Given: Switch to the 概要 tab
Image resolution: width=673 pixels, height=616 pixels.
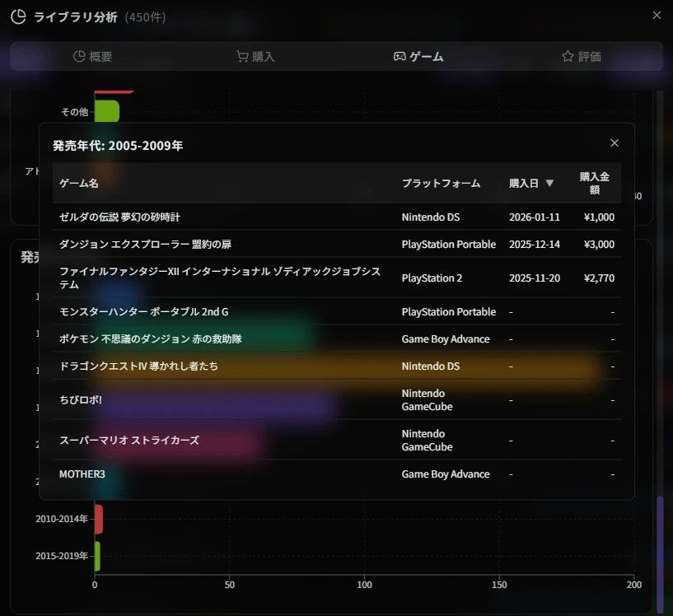Looking at the screenshot, I should coord(93,57).
